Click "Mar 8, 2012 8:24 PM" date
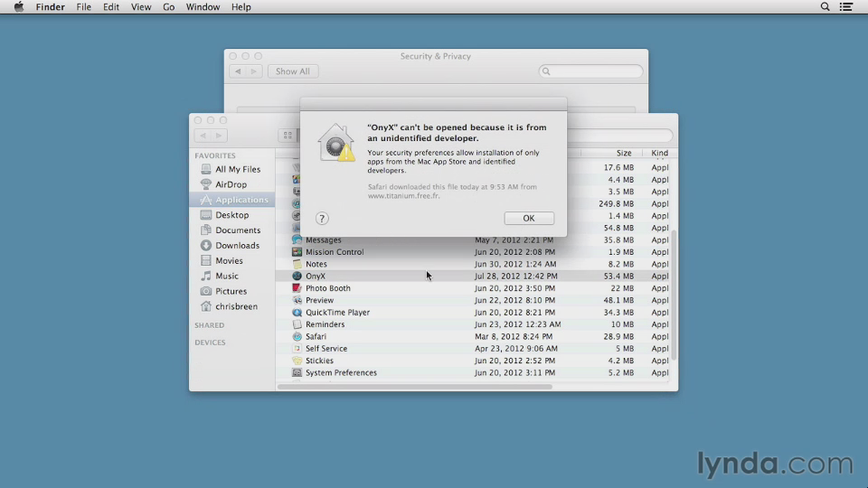Viewport: 868px width, 488px height. (x=514, y=336)
